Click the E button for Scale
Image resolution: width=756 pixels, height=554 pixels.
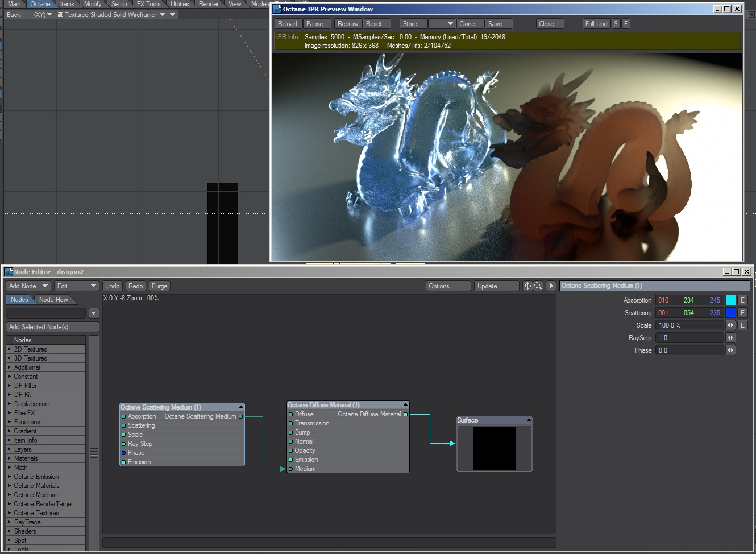(x=742, y=325)
